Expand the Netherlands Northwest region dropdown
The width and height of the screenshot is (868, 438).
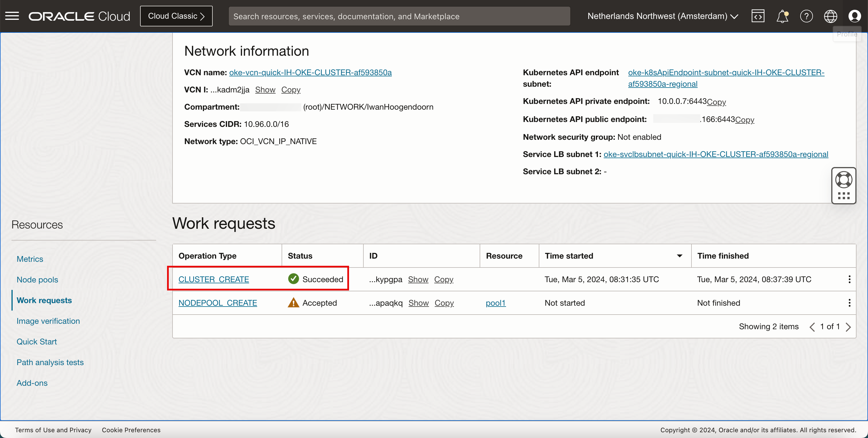[x=662, y=16]
